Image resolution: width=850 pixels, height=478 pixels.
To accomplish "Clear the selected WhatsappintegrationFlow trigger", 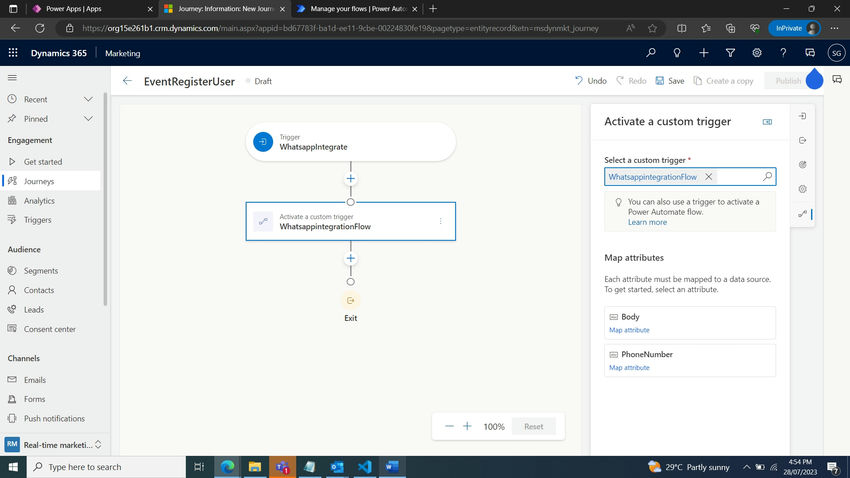I will [709, 177].
